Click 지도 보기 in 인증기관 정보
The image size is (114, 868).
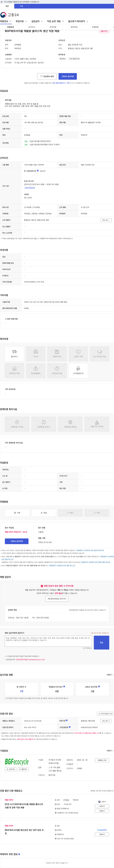click(x=106, y=721)
